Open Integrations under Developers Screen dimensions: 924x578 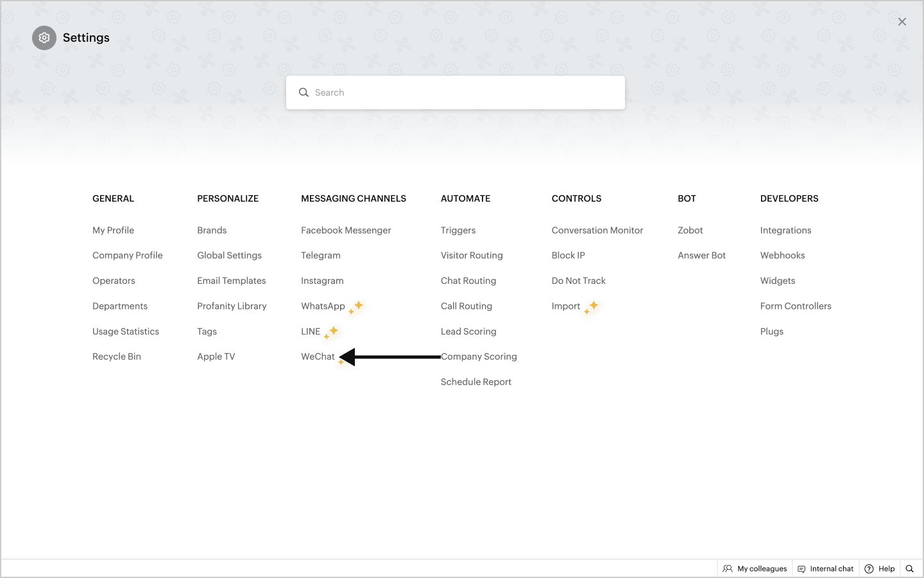786,230
